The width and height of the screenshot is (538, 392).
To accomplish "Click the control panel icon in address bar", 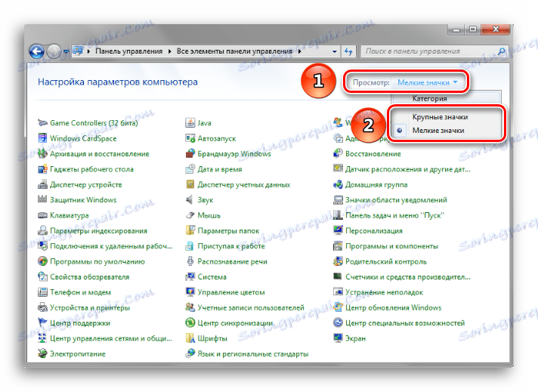I will point(78,51).
